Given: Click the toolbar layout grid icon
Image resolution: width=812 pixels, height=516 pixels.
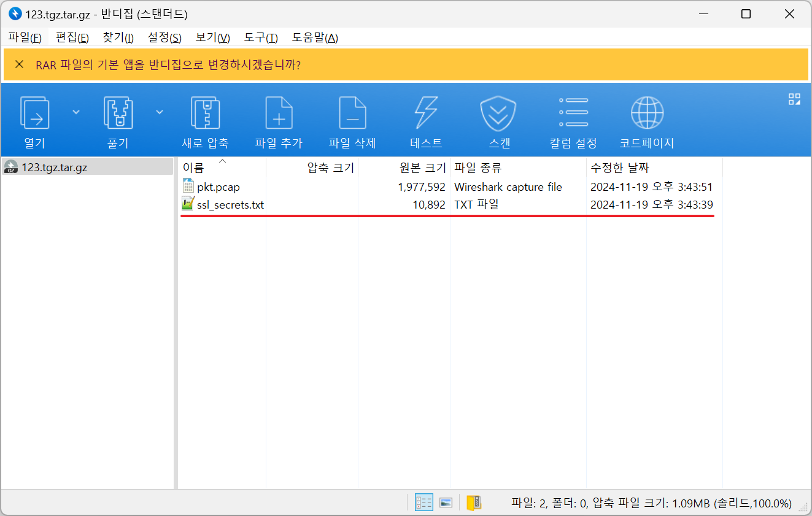Looking at the screenshot, I should click(x=794, y=99).
